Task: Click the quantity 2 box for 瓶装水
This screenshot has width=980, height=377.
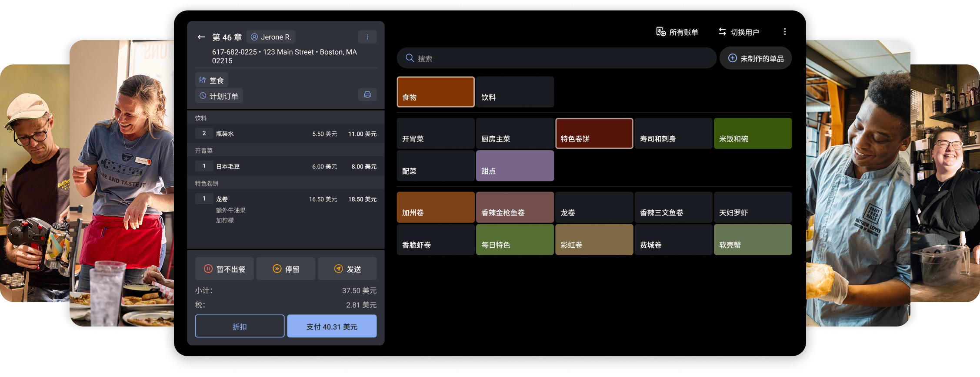Action: pos(204,133)
